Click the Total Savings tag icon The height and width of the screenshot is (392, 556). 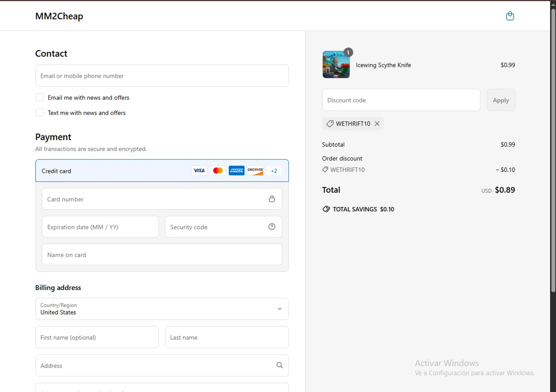click(x=326, y=209)
